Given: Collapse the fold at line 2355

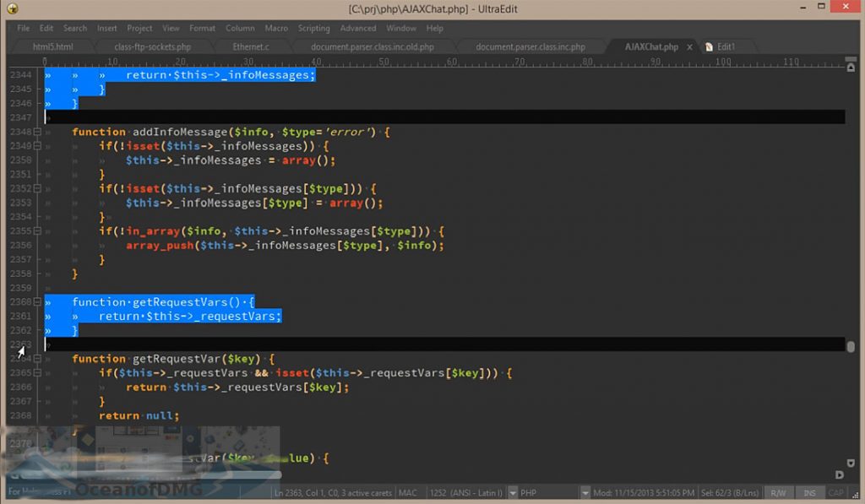Looking at the screenshot, I should 37,231.
